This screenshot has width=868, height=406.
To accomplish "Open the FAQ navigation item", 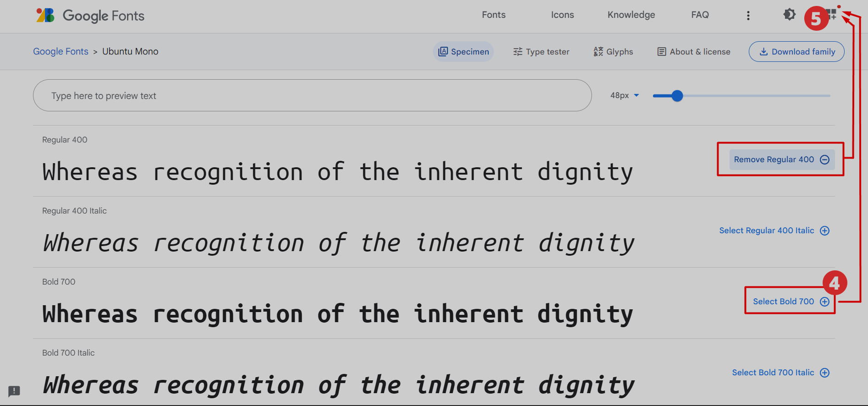I will (x=700, y=15).
